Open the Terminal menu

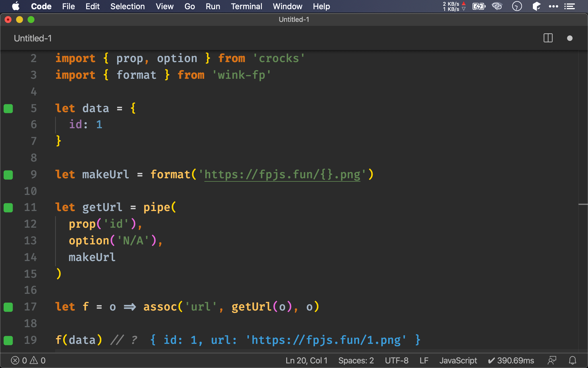click(246, 6)
